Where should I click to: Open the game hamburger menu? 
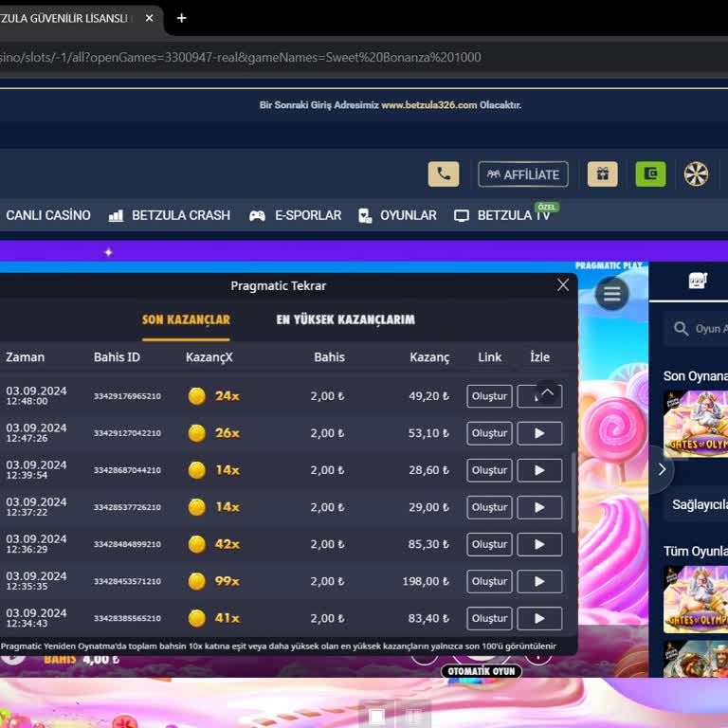coord(612,294)
